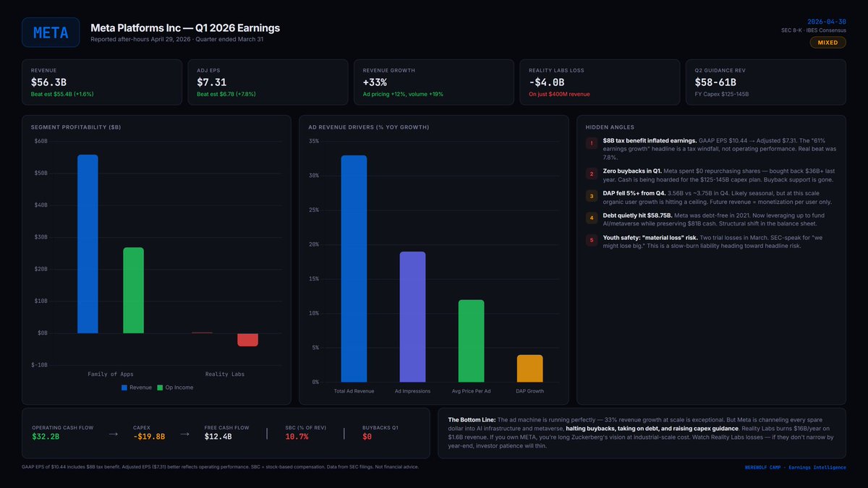Viewport: 868px width, 488px height.
Task: Select the purple Ad Impressions bar
Action: click(412, 317)
